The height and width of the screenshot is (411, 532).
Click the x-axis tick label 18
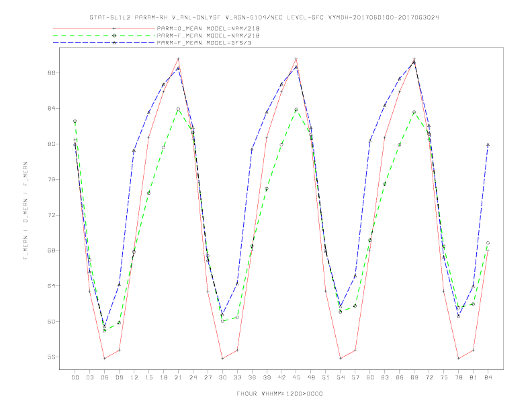click(163, 377)
